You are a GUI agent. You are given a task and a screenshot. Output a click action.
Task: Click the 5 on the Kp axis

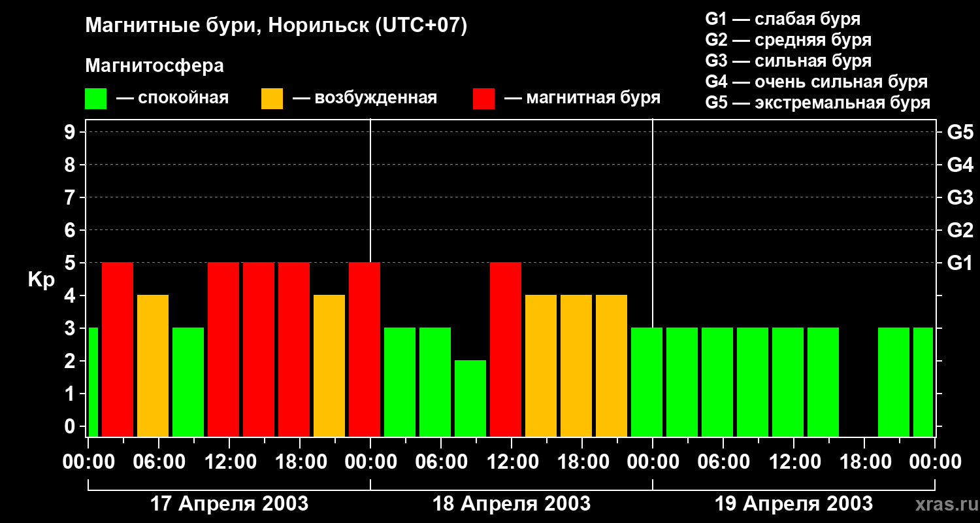(71, 263)
